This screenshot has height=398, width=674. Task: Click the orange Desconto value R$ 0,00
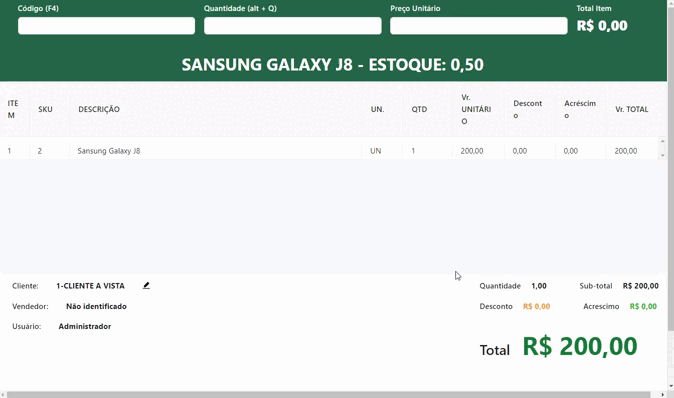tap(536, 306)
